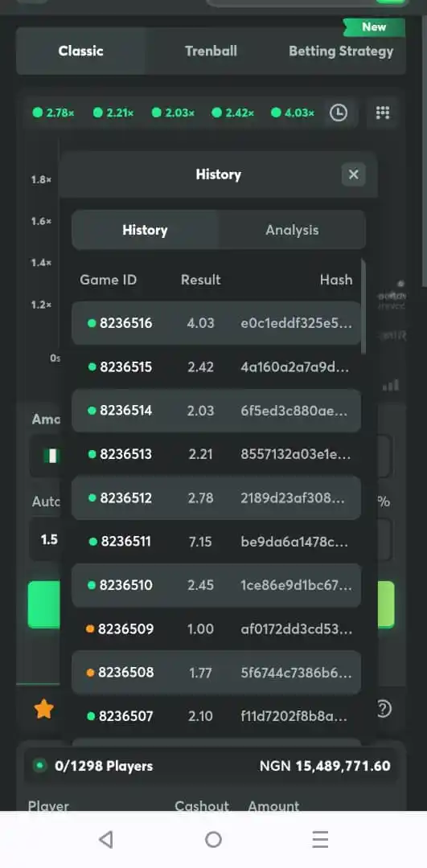Click the help question mark icon

pyautogui.click(x=384, y=708)
